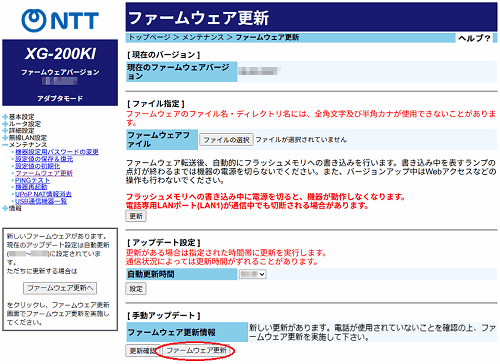Screen dimensions: 500x364
Task: Open the 自動更新時間 dropdown
Action: tap(253, 274)
